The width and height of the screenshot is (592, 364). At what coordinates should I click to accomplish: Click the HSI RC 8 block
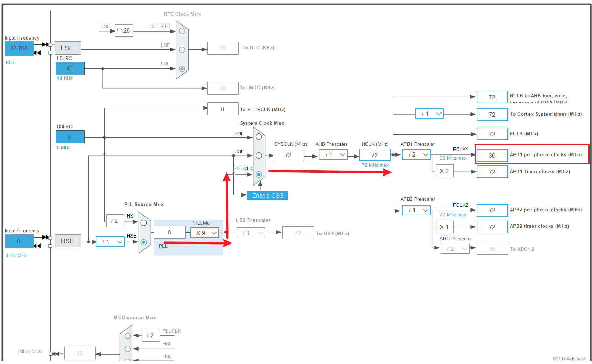(70, 137)
